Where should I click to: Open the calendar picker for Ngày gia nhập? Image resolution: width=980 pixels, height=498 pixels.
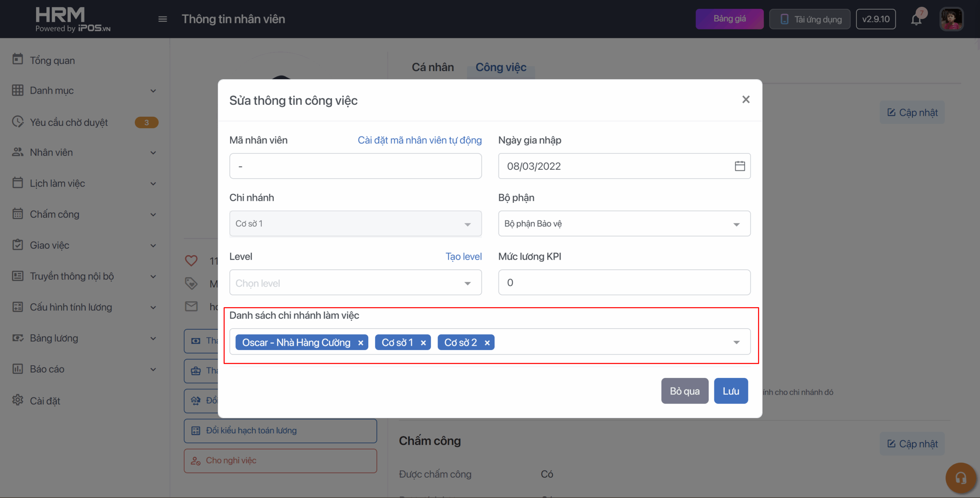coord(740,166)
